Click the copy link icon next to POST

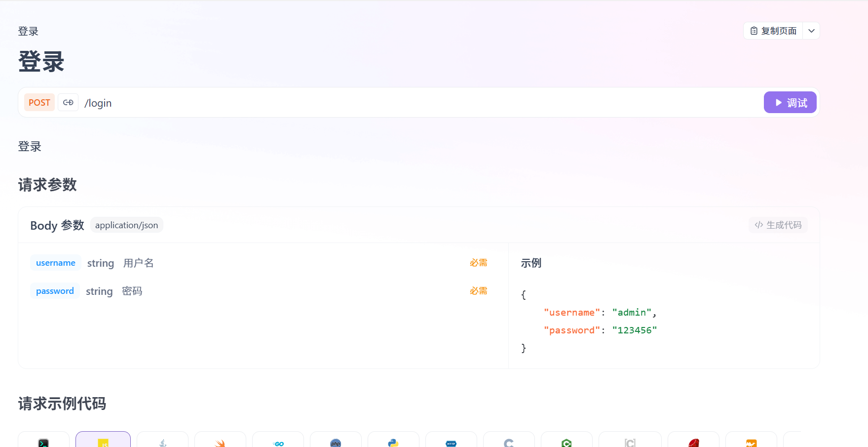coord(68,103)
